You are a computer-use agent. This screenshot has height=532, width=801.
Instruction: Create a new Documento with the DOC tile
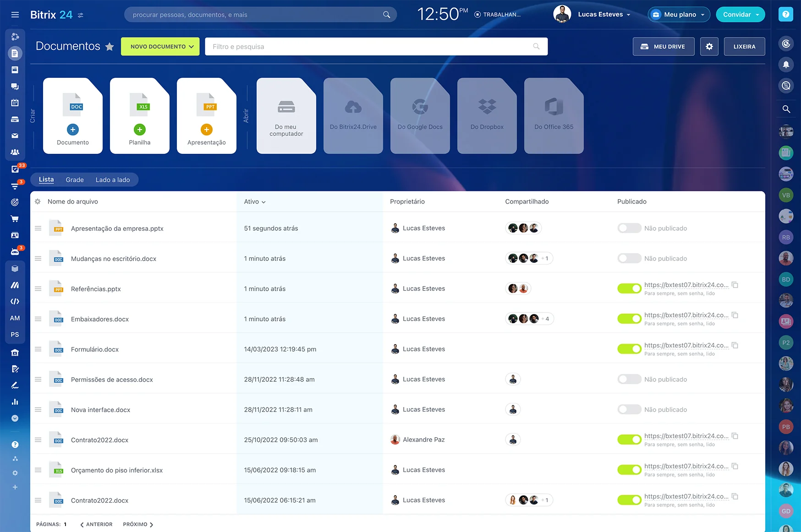[72, 115]
